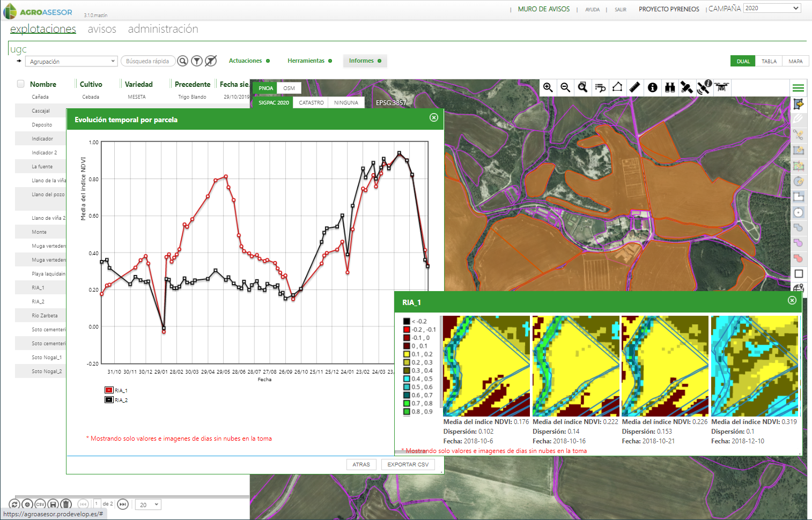Open the avisos tab

(102, 29)
